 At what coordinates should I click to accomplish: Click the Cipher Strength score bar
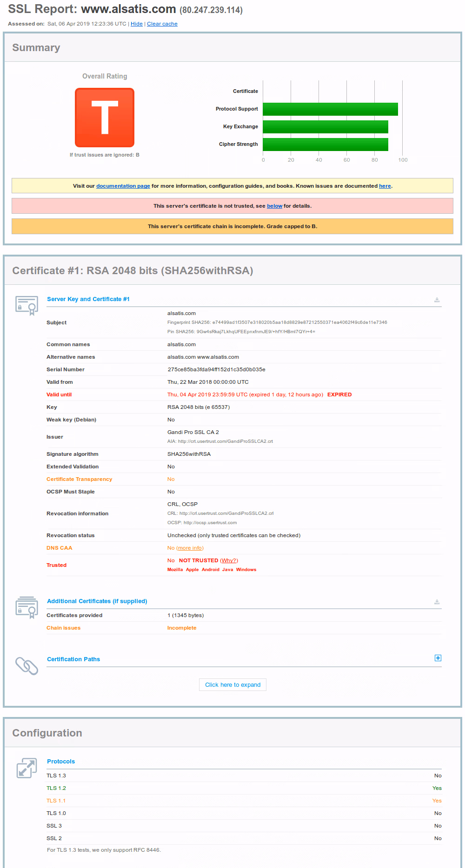click(325, 145)
